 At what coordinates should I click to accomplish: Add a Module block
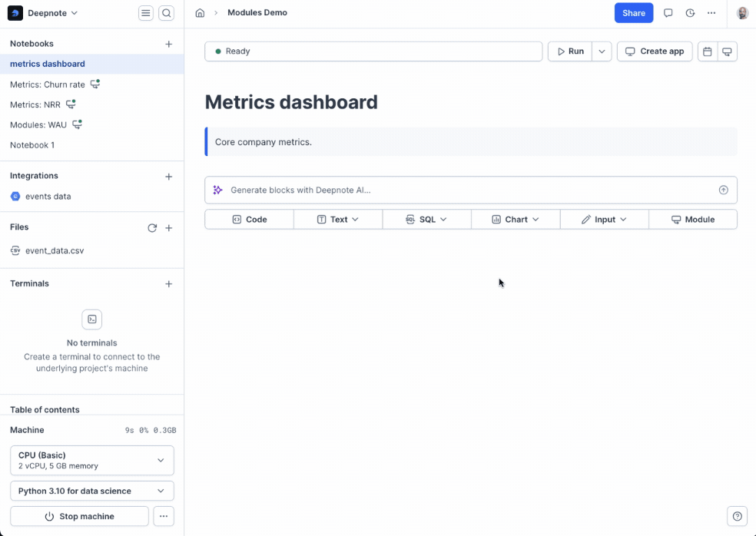(x=693, y=220)
